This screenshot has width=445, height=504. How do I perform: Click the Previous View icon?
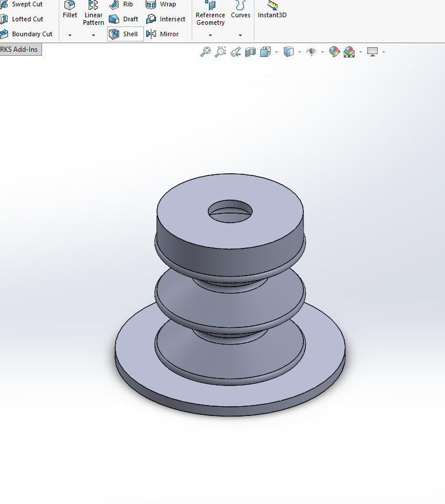pos(235,52)
